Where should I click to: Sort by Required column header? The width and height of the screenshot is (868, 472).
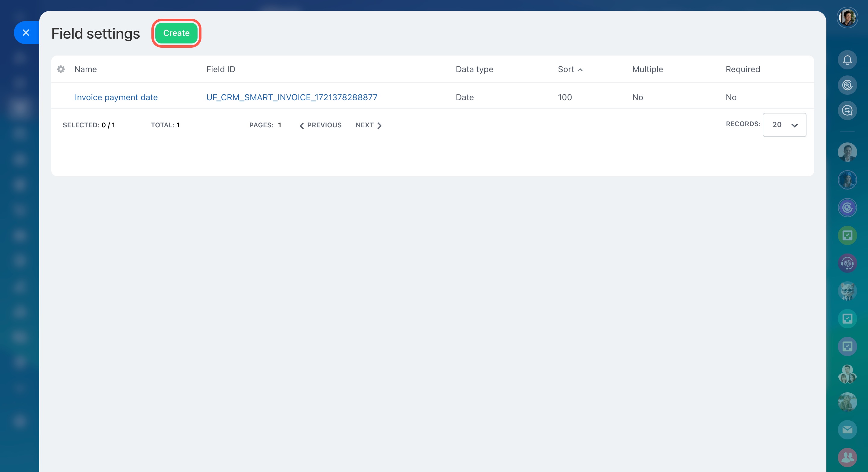pos(742,69)
